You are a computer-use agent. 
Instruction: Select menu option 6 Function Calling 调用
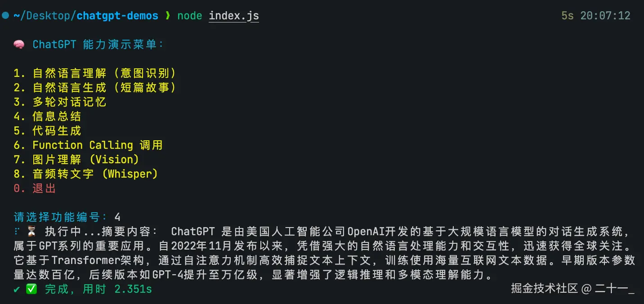tap(88, 145)
